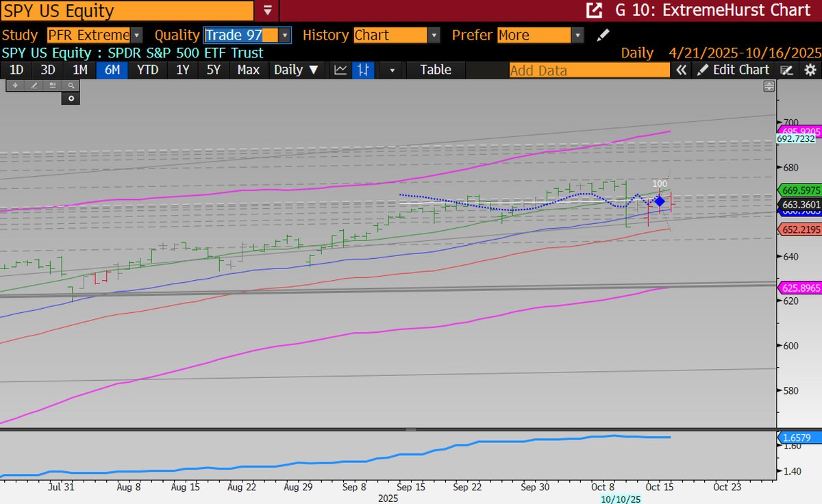Select the 1M time range
The height and width of the screenshot is (504, 822).
coord(79,69)
